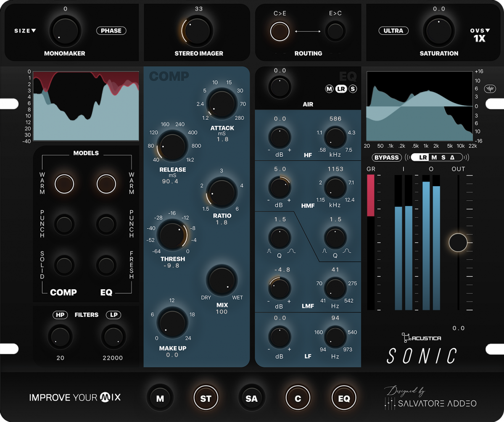Click the compressor MIX dry/wet knob
The width and height of the screenshot is (504, 422).
(222, 280)
